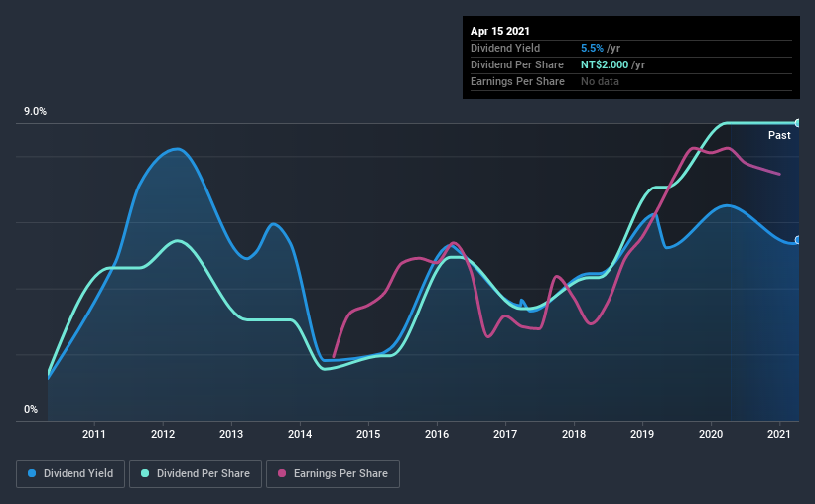The height and width of the screenshot is (504, 815).
Task: Toggle the Dividend Yield legend button
Action: pyautogui.click(x=70, y=474)
